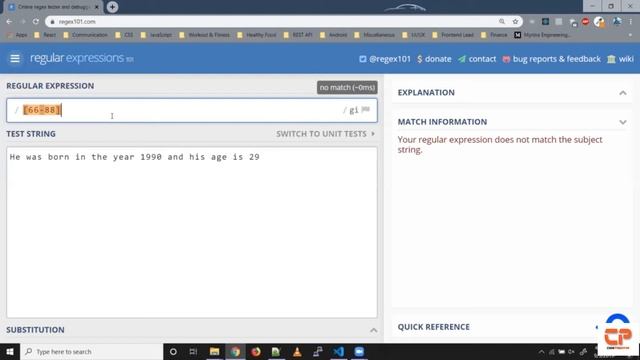The width and height of the screenshot is (640, 360).
Task: Click the Type here to search box
Action: pyautogui.click(x=91, y=351)
